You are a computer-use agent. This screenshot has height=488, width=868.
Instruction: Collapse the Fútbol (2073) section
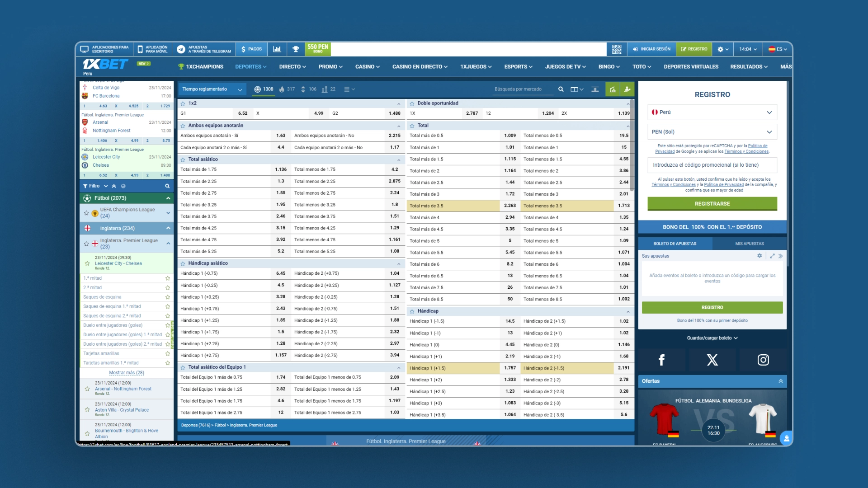pos(168,198)
